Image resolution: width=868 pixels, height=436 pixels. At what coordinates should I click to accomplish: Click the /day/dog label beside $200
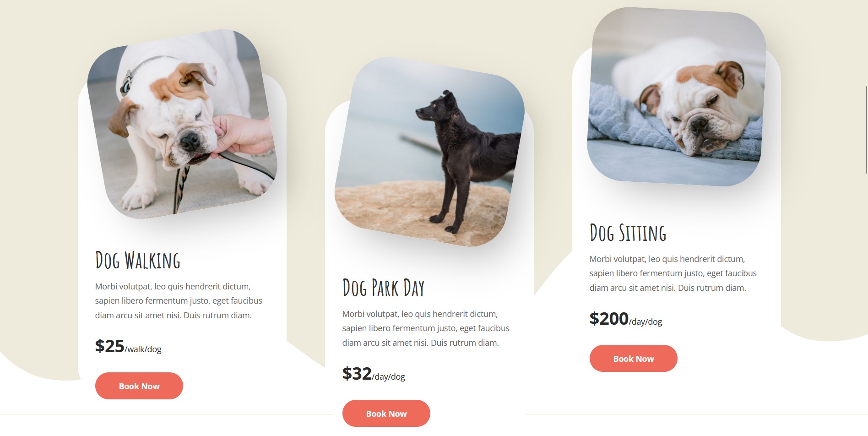(646, 322)
